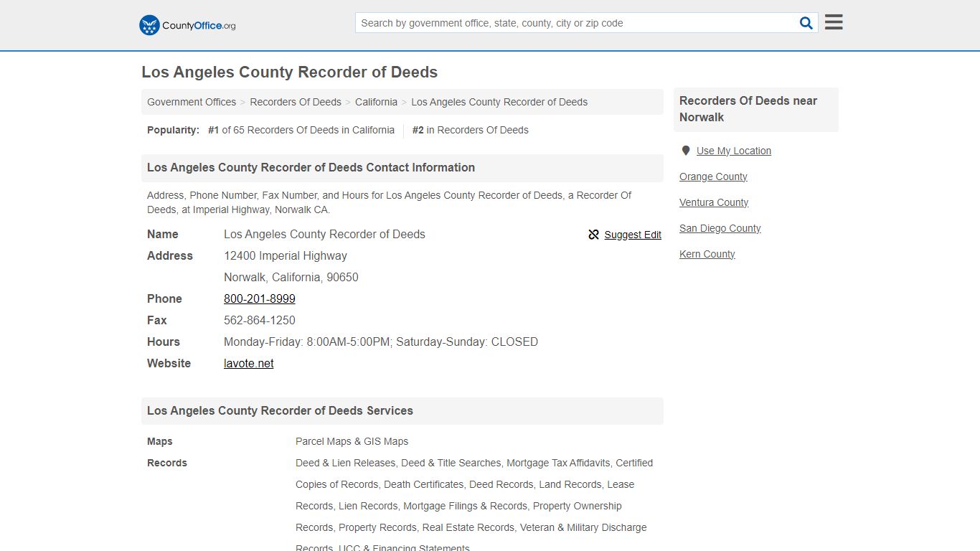Open Kern County recorder link
Screen dimensions: 980x551
(x=707, y=254)
